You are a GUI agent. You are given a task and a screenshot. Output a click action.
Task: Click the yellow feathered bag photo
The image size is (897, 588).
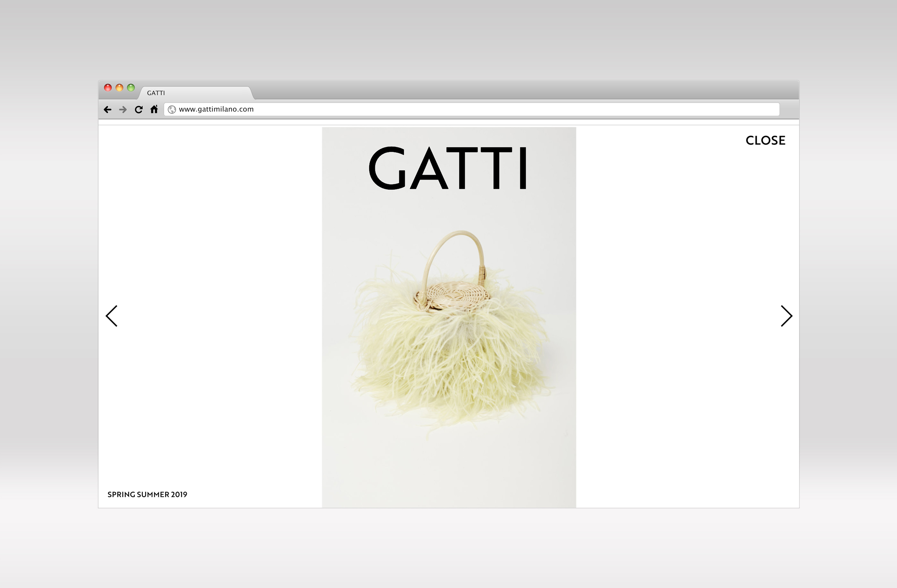449,362
